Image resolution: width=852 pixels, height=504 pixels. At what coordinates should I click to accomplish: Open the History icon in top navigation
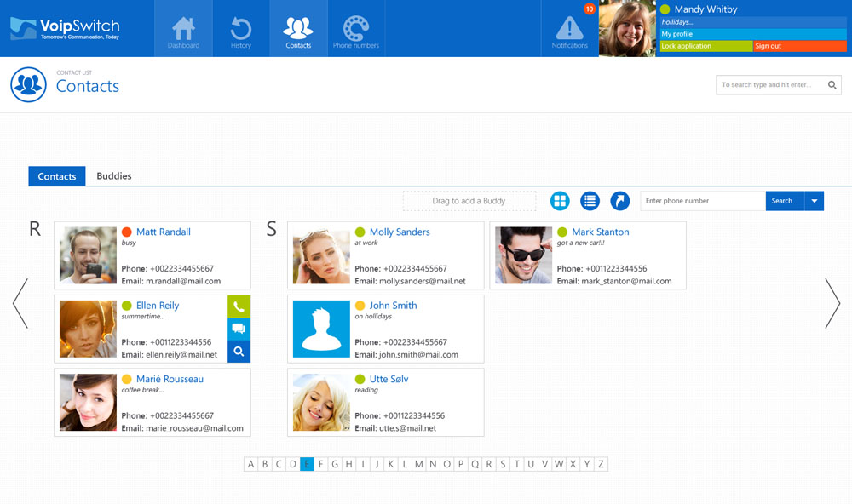coord(241,29)
